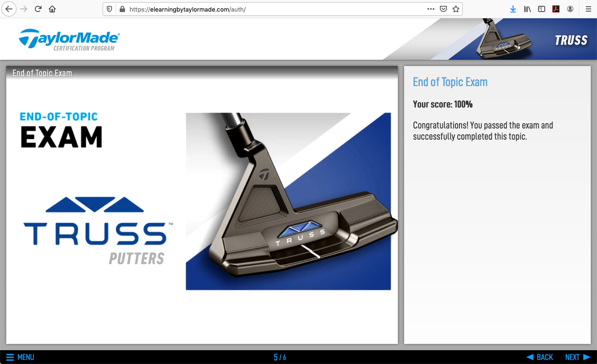Open the library bookshelf icon

527,9
